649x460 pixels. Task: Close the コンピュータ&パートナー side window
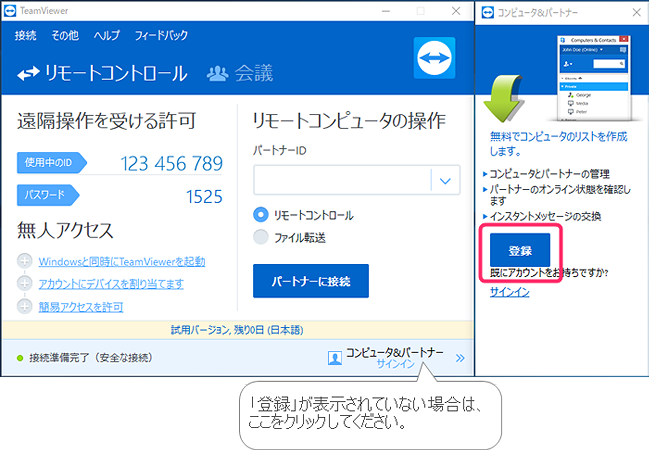637,12
